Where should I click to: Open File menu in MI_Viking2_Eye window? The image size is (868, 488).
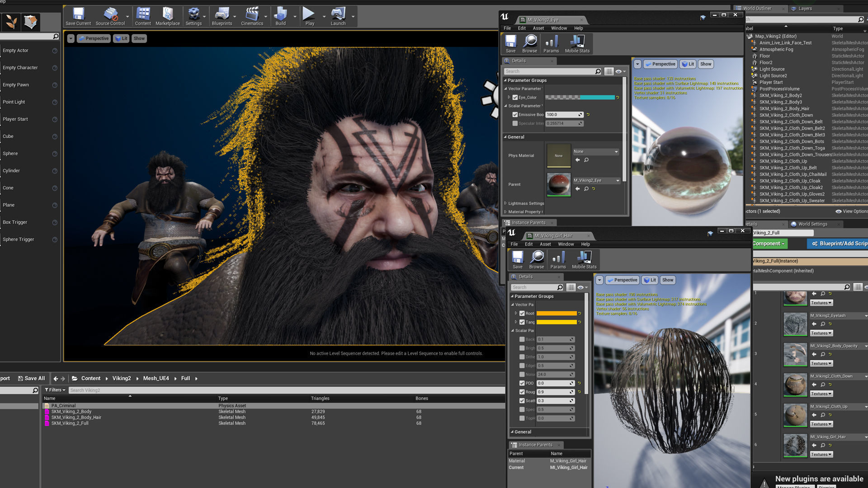point(507,28)
